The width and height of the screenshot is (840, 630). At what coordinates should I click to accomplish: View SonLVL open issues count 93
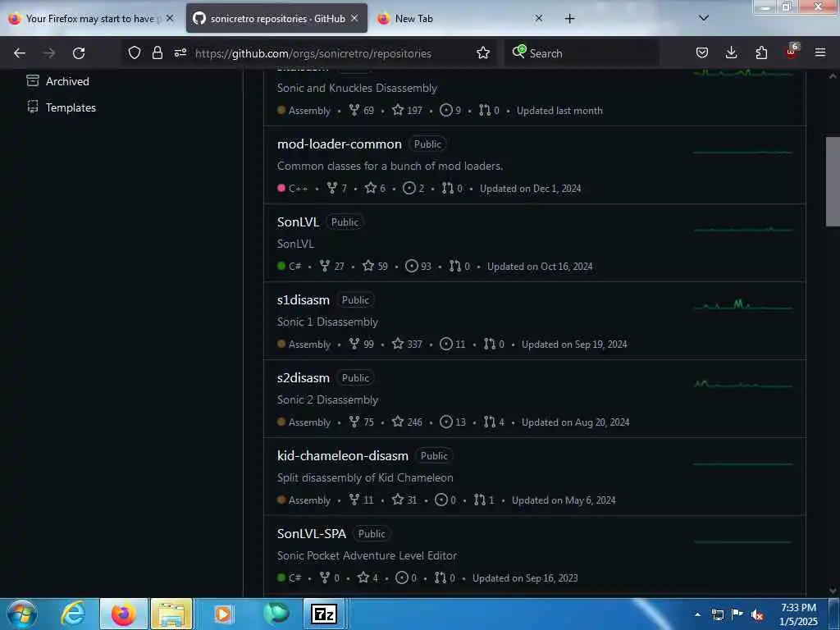418,267
